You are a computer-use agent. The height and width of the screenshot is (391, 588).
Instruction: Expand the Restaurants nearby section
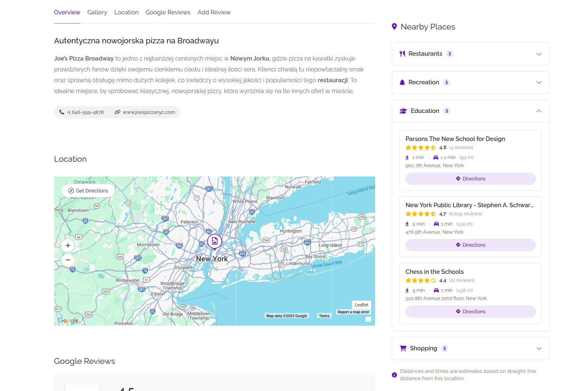click(539, 54)
